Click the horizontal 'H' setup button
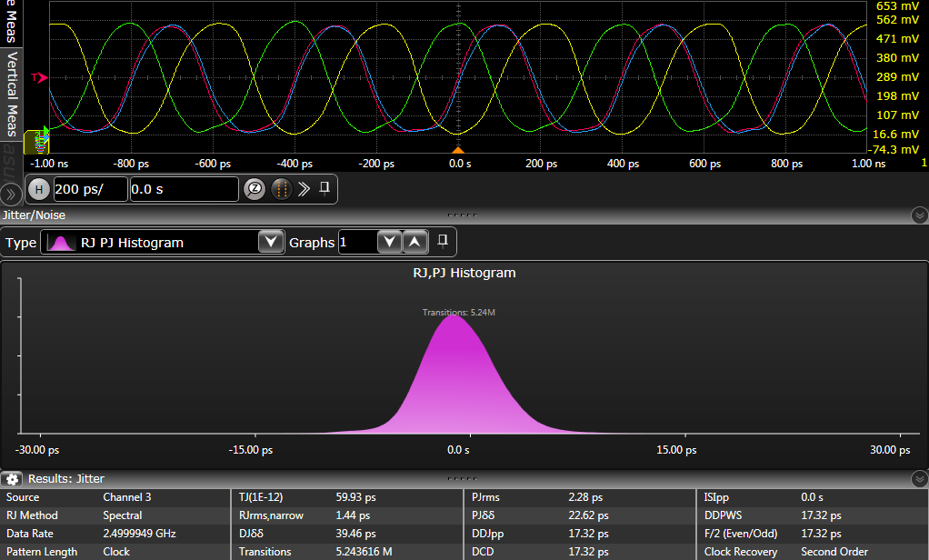The width and height of the screenshot is (929, 560). (x=39, y=189)
